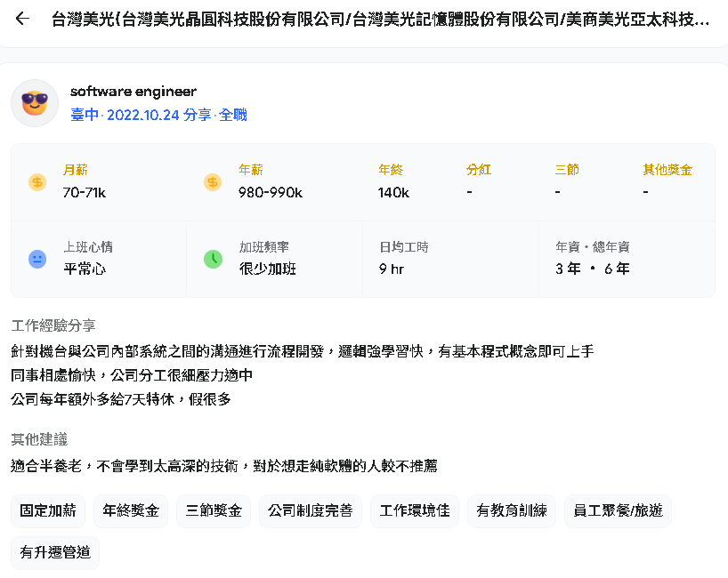Click the annual salary dollar coin icon
Viewport: 728px width, 578px height.
pos(213,182)
